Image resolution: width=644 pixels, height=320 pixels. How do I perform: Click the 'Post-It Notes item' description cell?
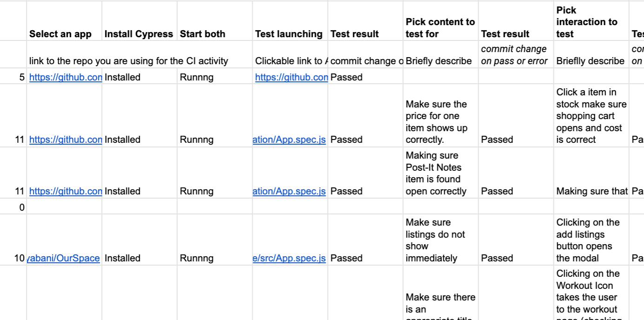[x=436, y=173]
